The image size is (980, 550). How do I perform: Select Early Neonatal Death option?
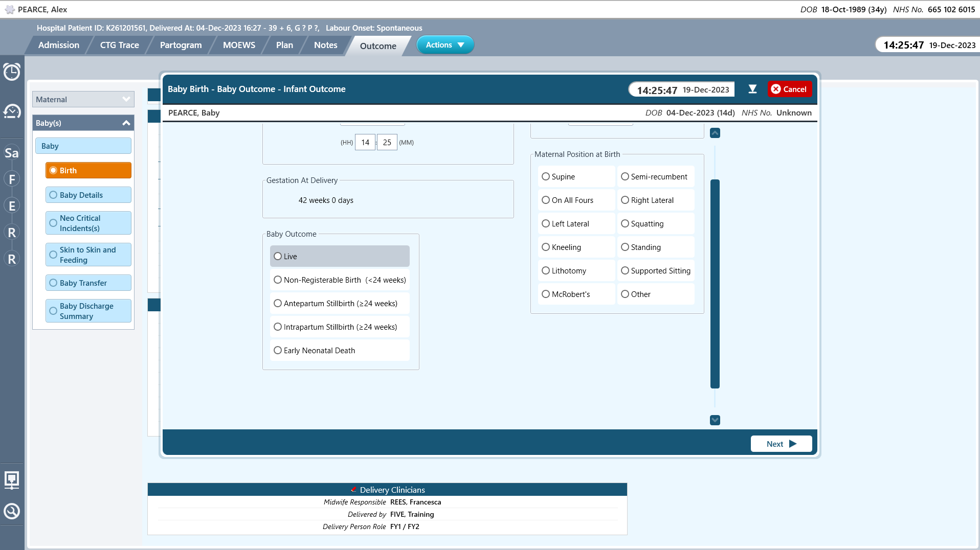[340, 350]
